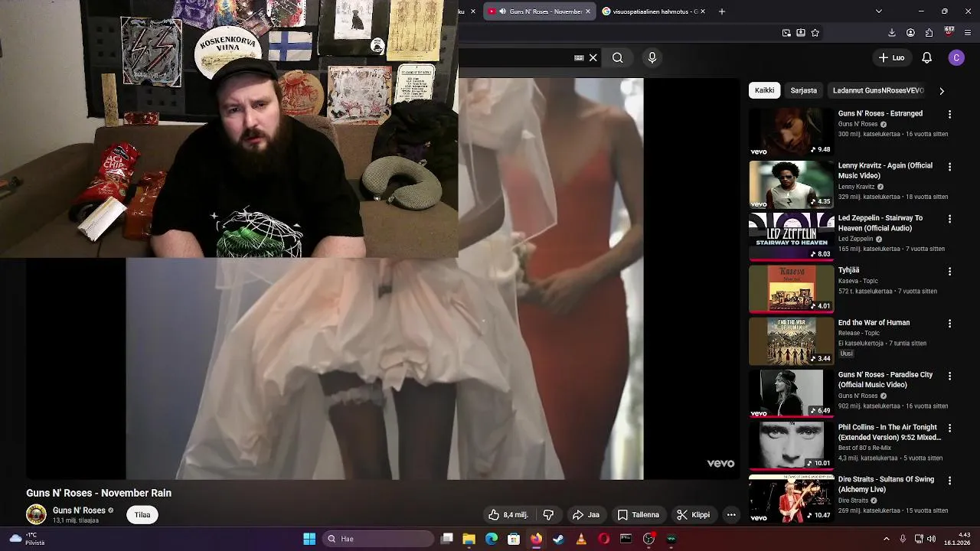The width and height of the screenshot is (980, 551).
Task: Click the November Rain video player
Action: tap(383, 279)
